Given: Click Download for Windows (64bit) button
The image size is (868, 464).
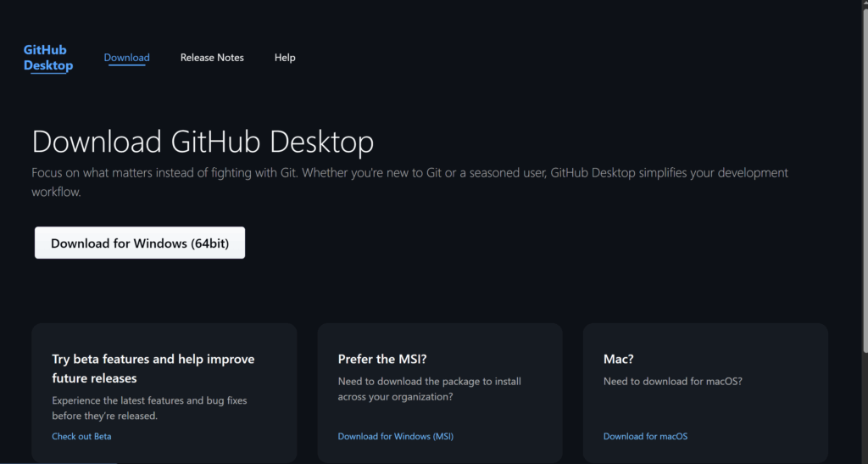Looking at the screenshot, I should pyautogui.click(x=140, y=243).
